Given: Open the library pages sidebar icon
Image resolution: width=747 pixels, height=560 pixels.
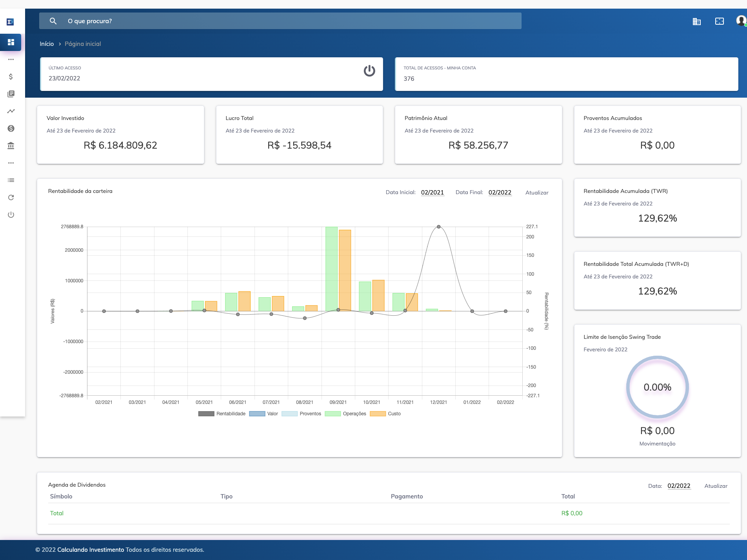Looking at the screenshot, I should click(11, 94).
